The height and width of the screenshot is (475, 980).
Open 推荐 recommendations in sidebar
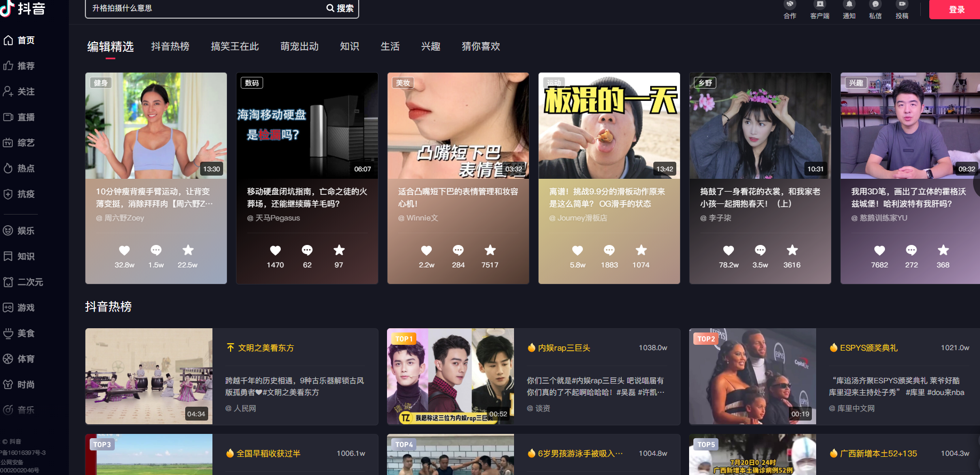[x=19, y=66]
